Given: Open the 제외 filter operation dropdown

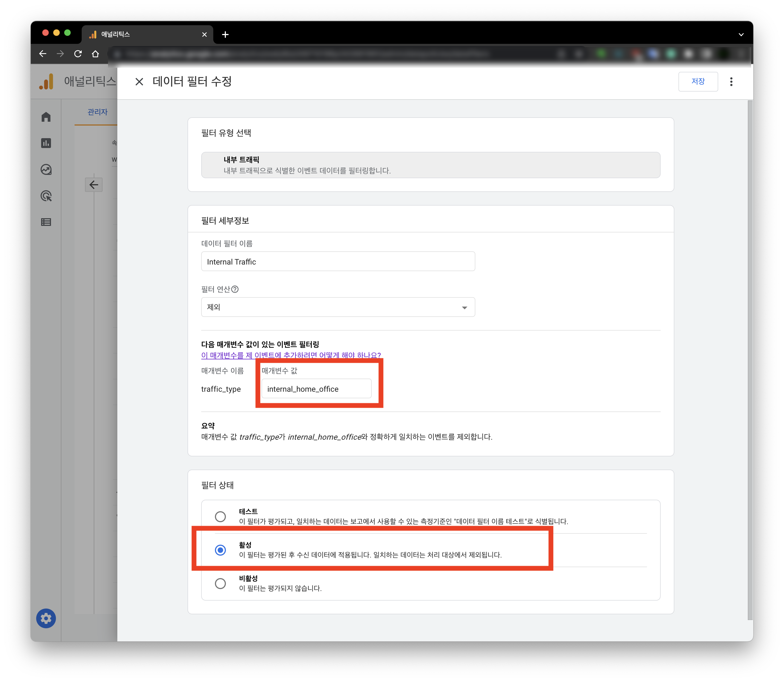Looking at the screenshot, I should (x=337, y=307).
